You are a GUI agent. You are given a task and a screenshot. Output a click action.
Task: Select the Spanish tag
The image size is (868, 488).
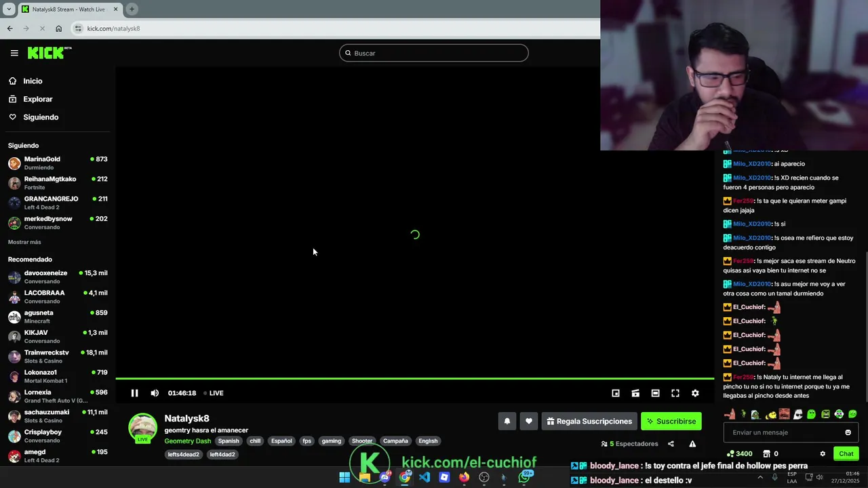[x=229, y=441]
